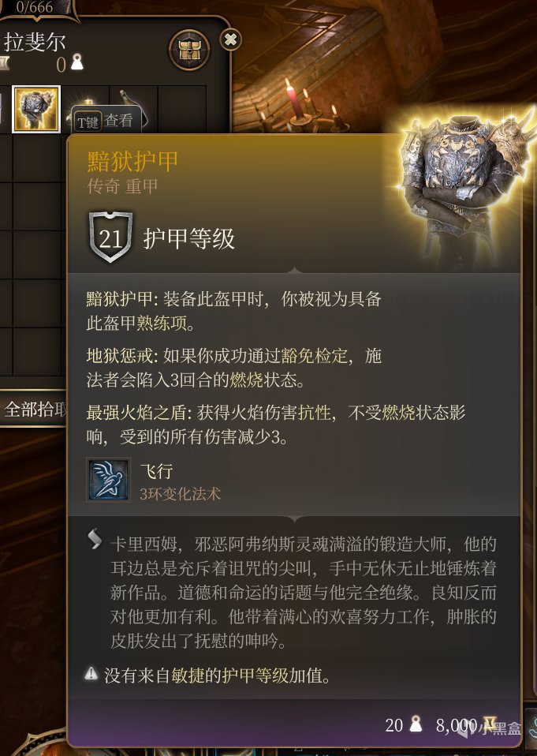537x756 pixels.
Task: Click the treasure chest loot icon
Action: coord(189,49)
